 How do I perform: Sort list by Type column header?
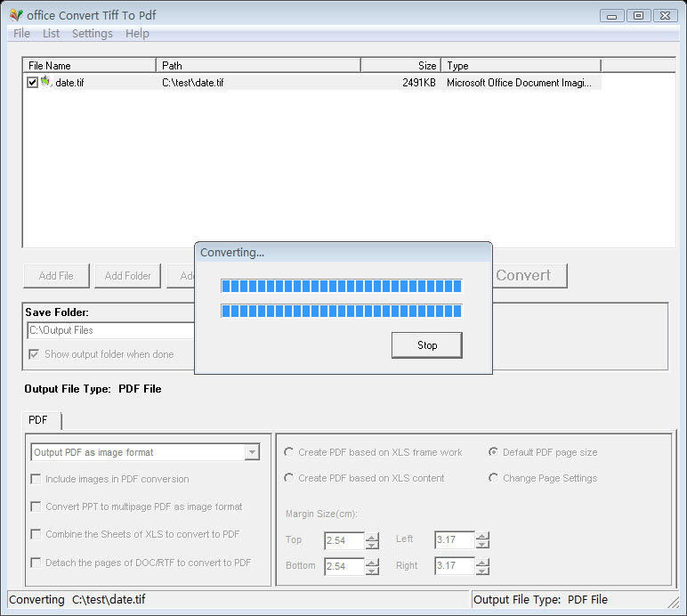point(521,66)
